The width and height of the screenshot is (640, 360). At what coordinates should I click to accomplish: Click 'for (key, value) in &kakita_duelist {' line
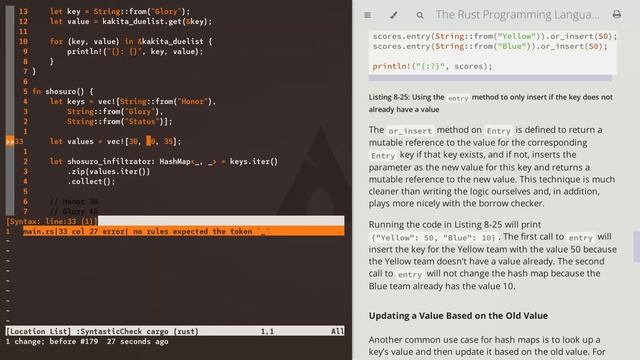(131, 41)
